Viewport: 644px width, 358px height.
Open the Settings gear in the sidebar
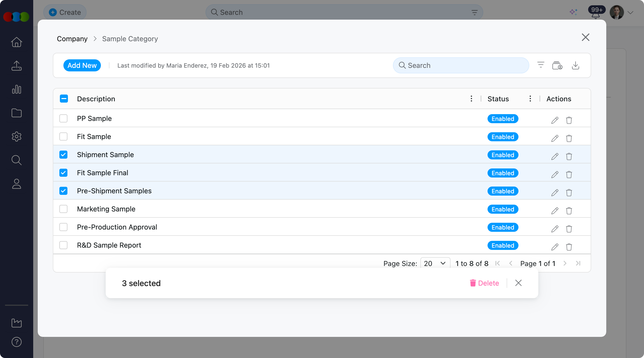(x=16, y=136)
